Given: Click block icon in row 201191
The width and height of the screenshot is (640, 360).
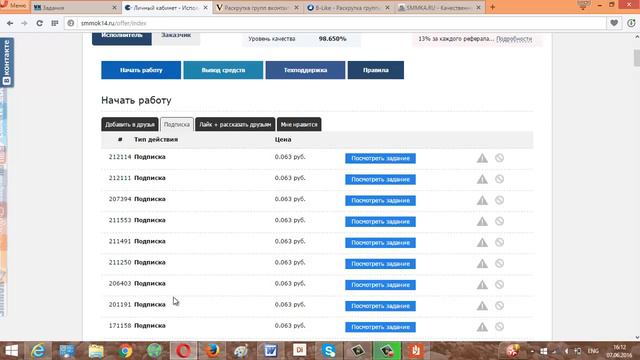Looking at the screenshot, I should click(499, 306).
